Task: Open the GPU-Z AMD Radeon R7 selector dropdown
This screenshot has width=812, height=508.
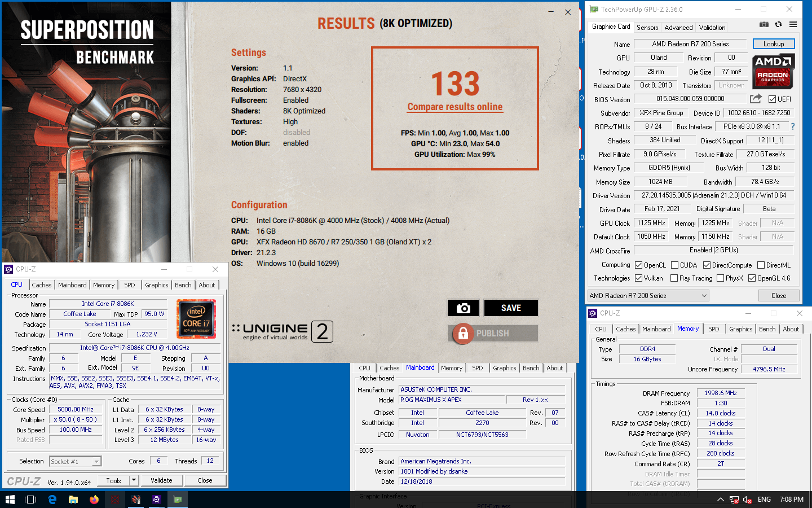Action: [648, 295]
